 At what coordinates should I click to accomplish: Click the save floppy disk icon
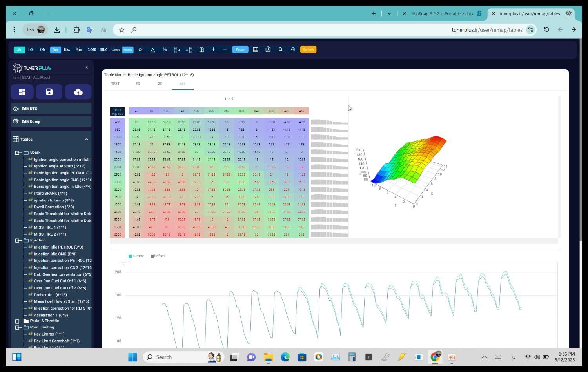pyautogui.click(x=49, y=92)
